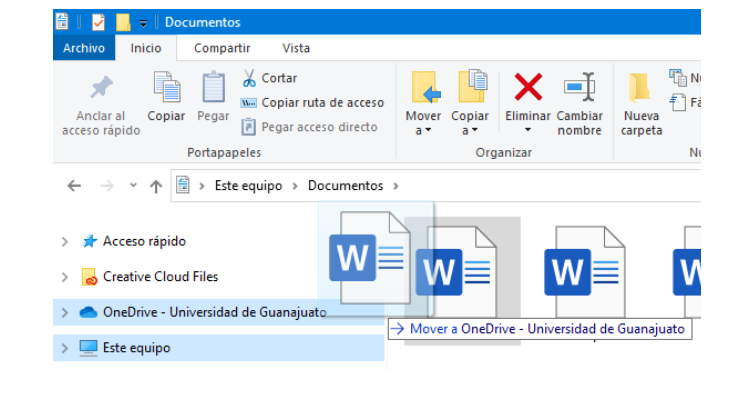Click the Cortar scissors icon

[x=249, y=78]
